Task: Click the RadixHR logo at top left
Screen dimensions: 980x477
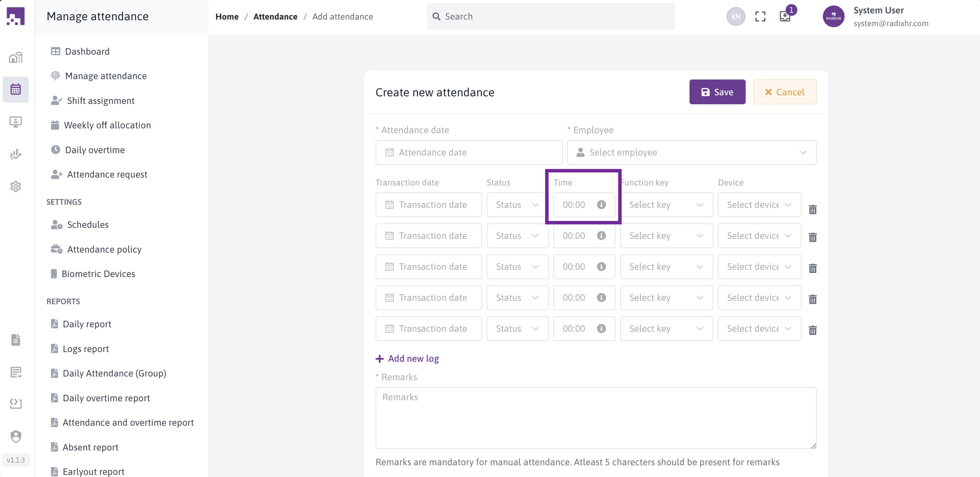Action: pos(16,16)
